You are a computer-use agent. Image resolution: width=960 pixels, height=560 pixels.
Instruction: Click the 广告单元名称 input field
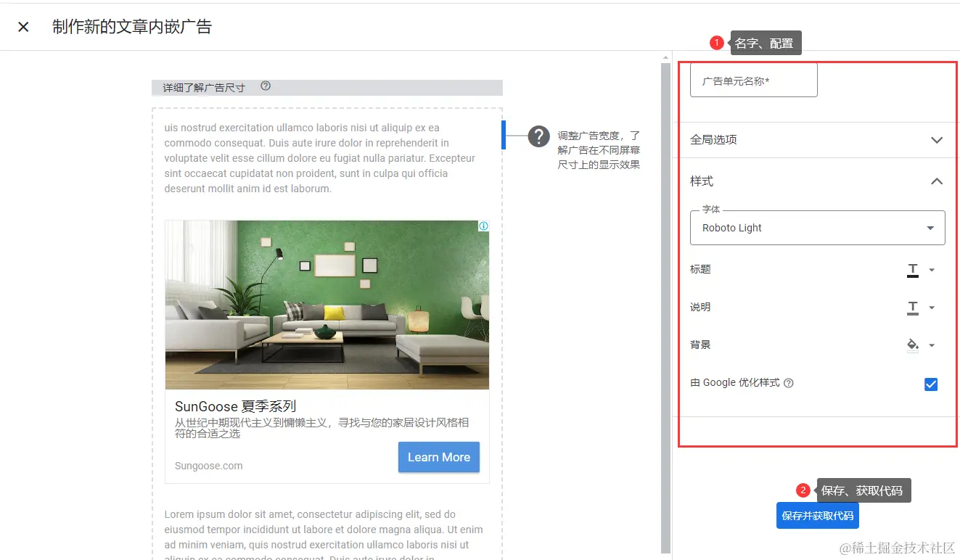753,80
